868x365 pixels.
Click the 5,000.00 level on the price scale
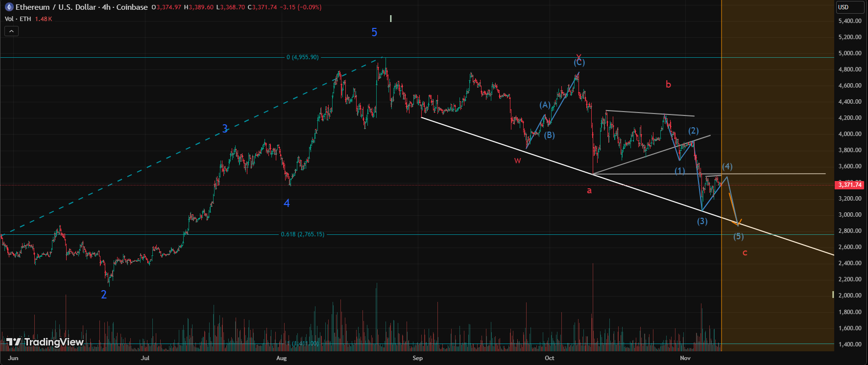pyautogui.click(x=850, y=53)
